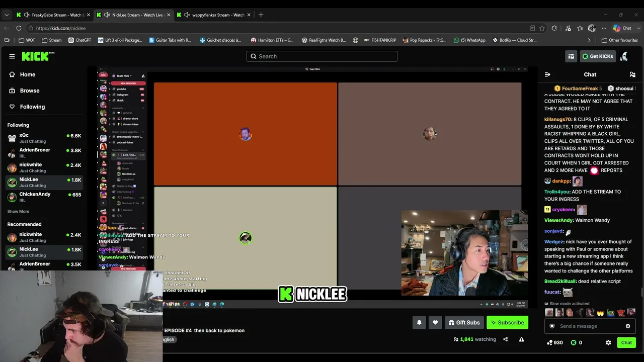
Task: Switch to the FreakyGabe Stream tab
Action: [52, 15]
